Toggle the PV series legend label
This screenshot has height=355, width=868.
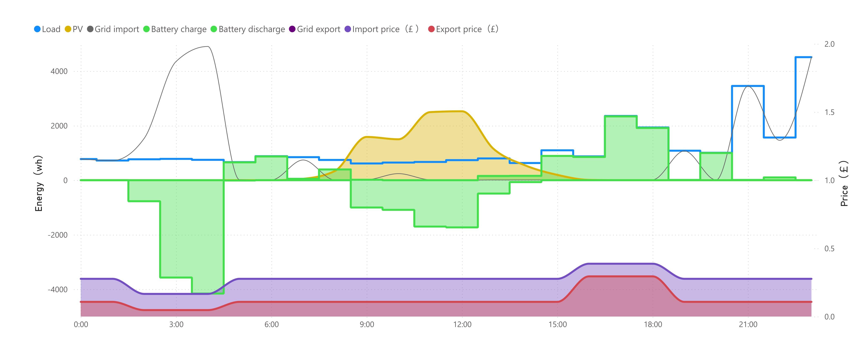pos(78,29)
